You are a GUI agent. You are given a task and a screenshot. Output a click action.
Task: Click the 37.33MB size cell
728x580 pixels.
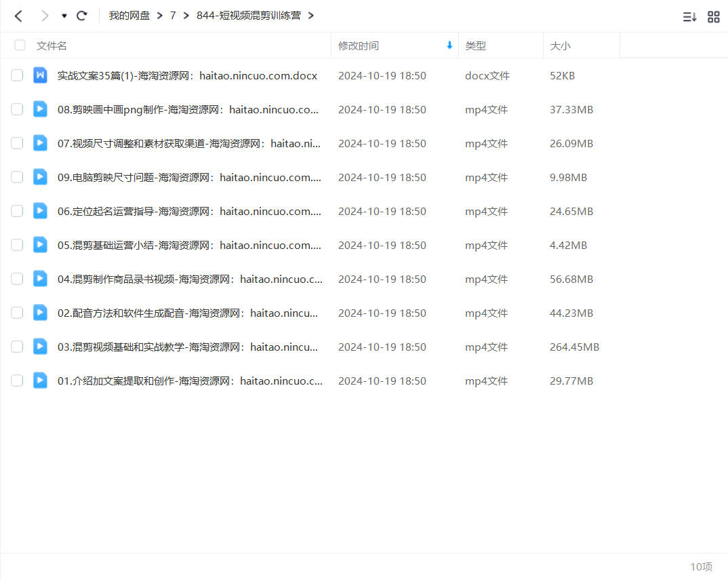pos(571,110)
